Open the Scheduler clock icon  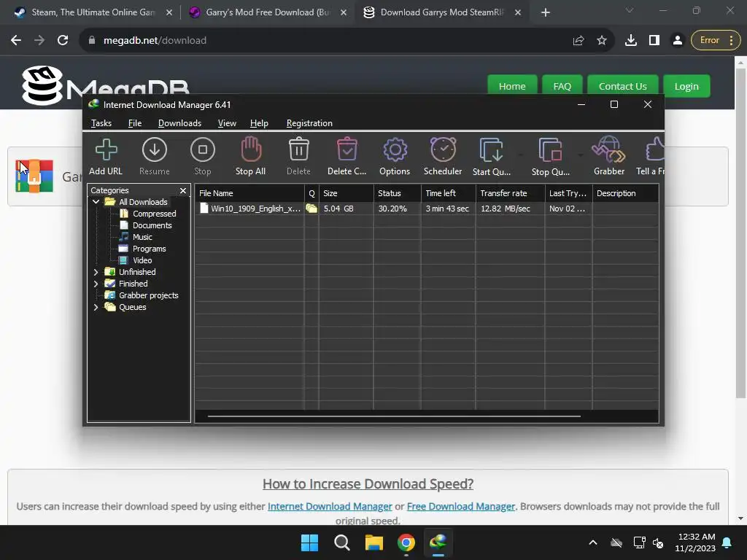443,157
